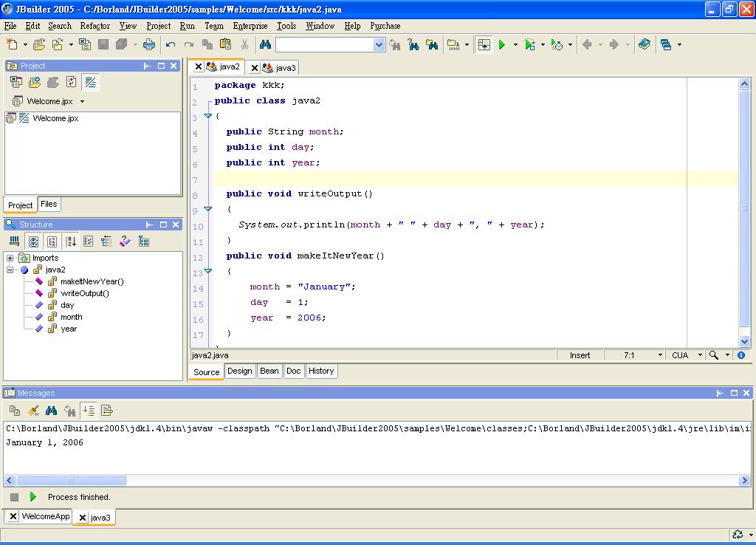Screen dimensions: 756x545
Task: Click in the toolbar search text field
Action: pyautogui.click(x=325, y=45)
